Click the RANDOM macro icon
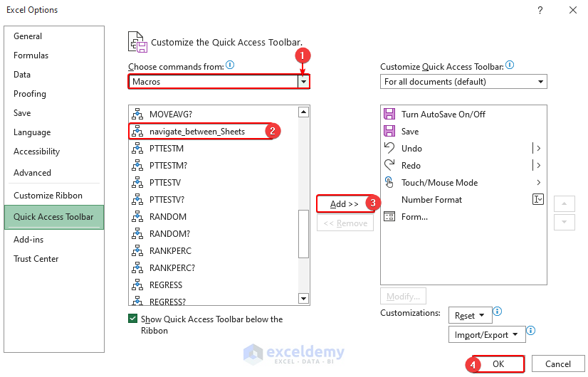588x377 pixels. pos(137,217)
